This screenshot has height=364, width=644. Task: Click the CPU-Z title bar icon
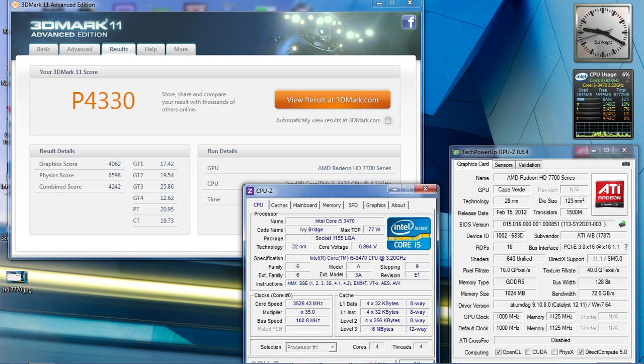[250, 191]
